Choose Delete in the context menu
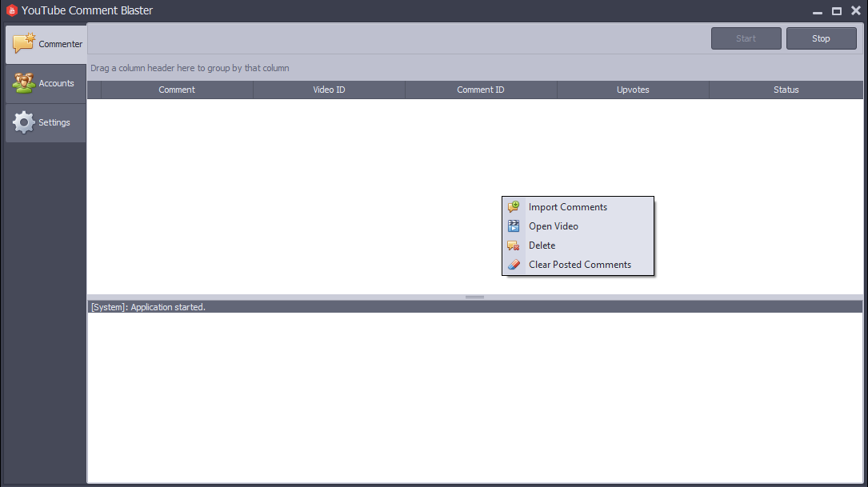Screen dimensions: 868x487 [x=578, y=245]
